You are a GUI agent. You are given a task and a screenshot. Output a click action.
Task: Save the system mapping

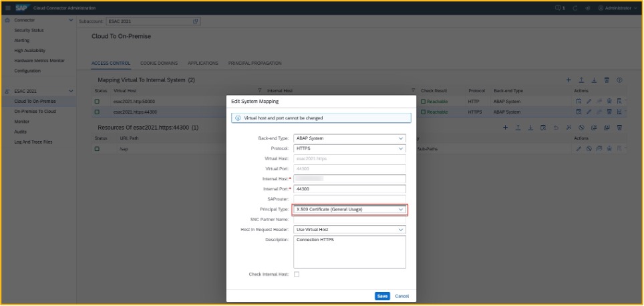click(x=382, y=296)
